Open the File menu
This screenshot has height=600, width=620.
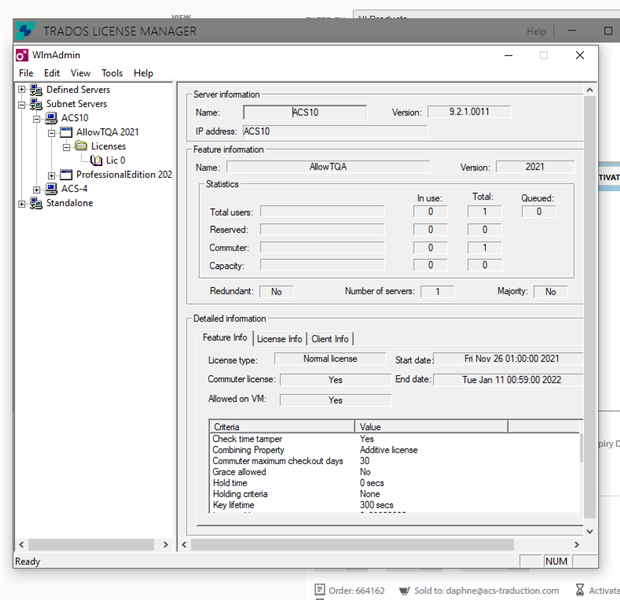tap(26, 73)
